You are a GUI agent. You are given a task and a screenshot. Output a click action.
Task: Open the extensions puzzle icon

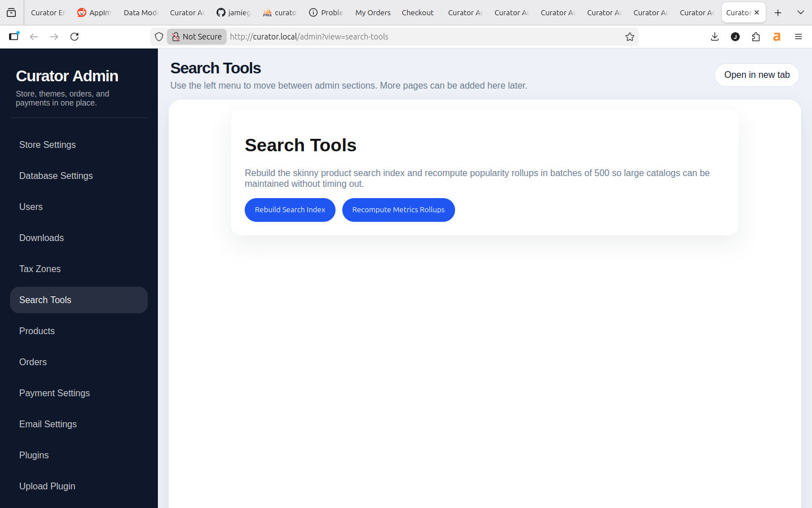tap(756, 37)
